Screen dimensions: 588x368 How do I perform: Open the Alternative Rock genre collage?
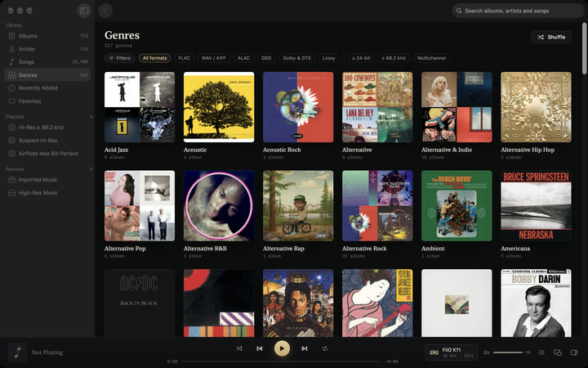[377, 206]
